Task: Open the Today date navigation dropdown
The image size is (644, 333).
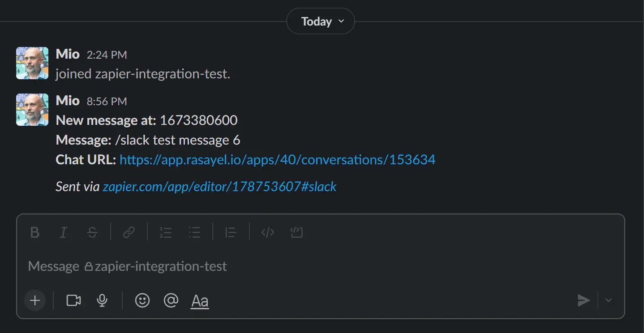Action: click(x=320, y=21)
